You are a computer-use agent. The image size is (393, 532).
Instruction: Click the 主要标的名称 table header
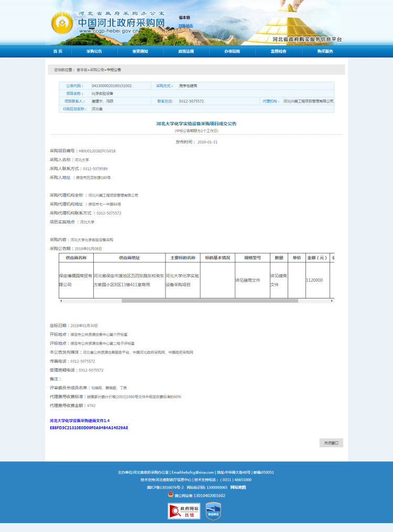(183, 258)
